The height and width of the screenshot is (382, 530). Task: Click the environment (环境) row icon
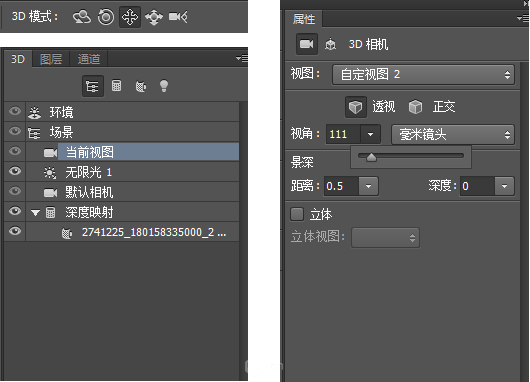(x=34, y=112)
